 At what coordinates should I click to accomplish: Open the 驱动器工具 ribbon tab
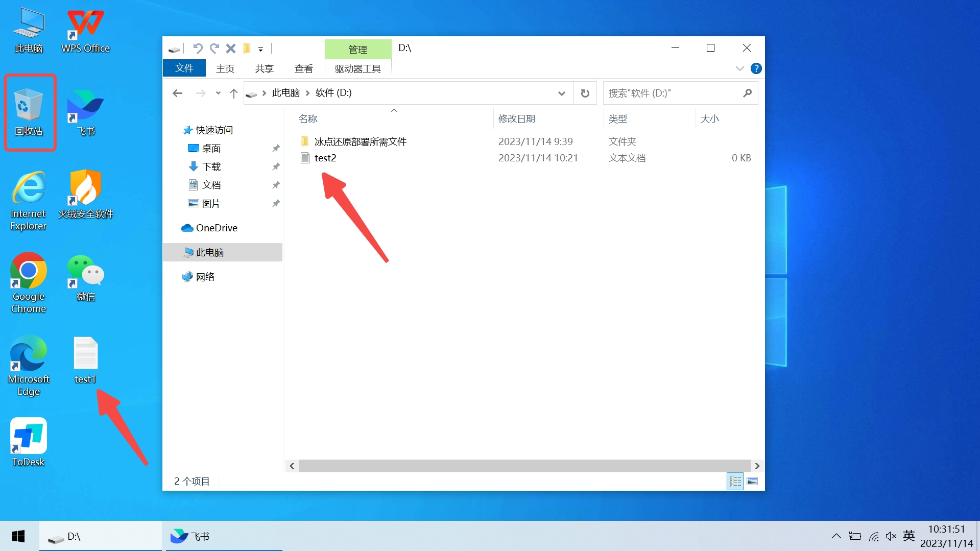pos(358,68)
